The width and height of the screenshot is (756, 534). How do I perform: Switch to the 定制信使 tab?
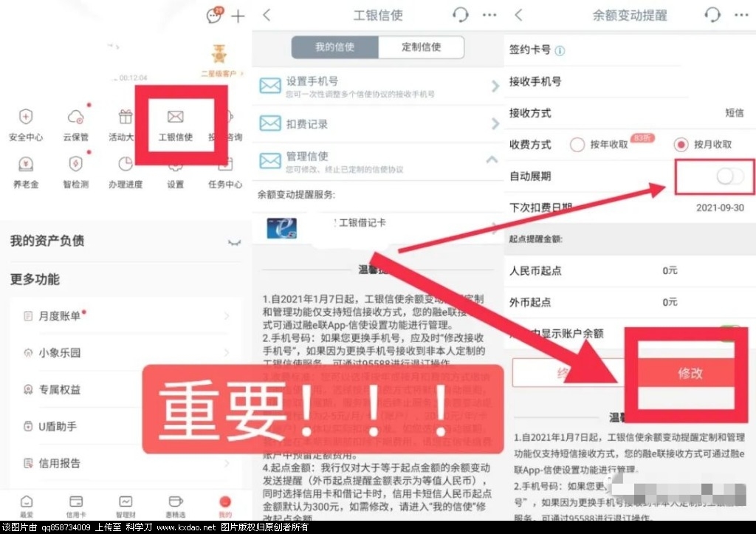(421, 47)
